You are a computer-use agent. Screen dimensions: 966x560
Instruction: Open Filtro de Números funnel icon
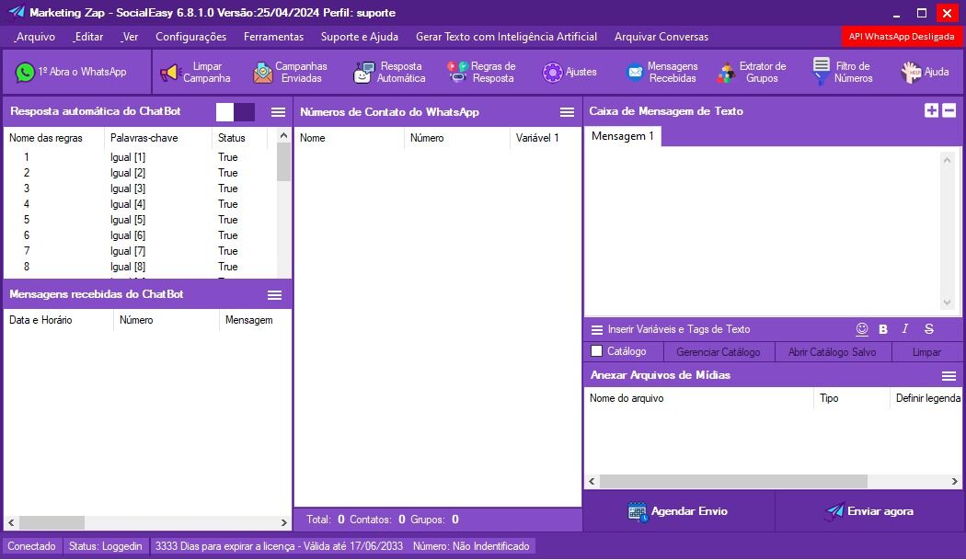(821, 72)
